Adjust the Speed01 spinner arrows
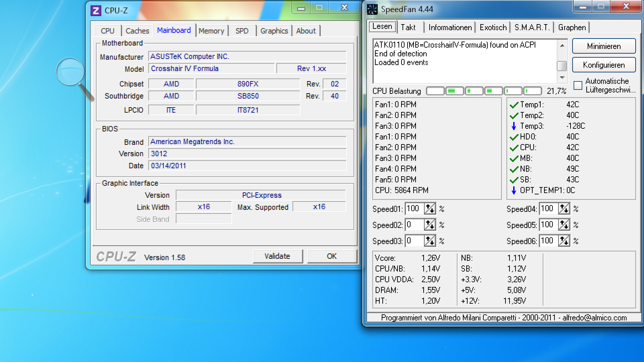 430,209
